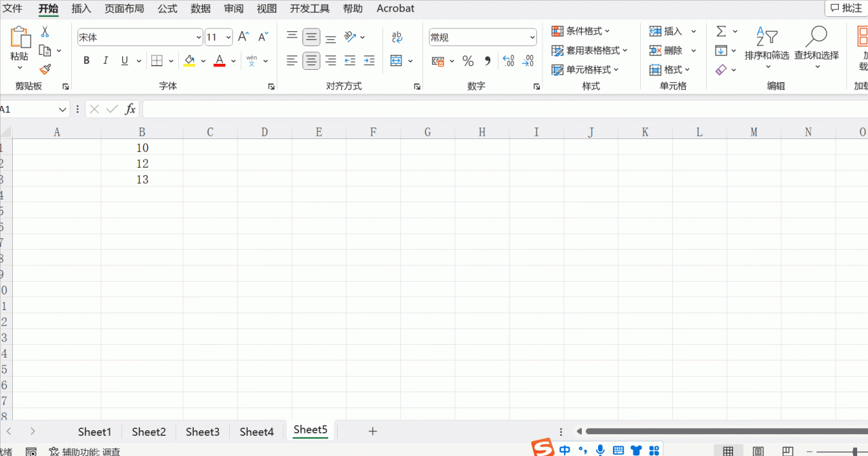Click the Paste (粘贴) clipboard icon
Screen dimensions: 868x456
[x=20, y=37]
